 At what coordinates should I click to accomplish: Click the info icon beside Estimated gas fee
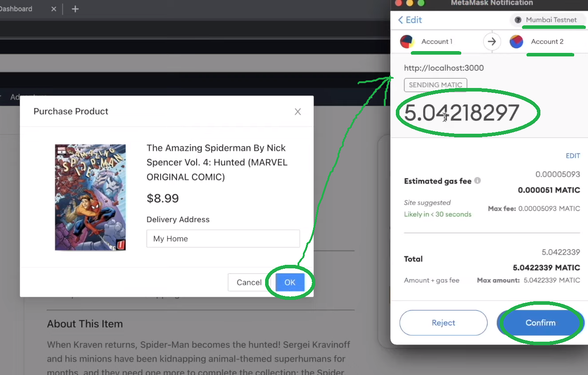point(477,181)
